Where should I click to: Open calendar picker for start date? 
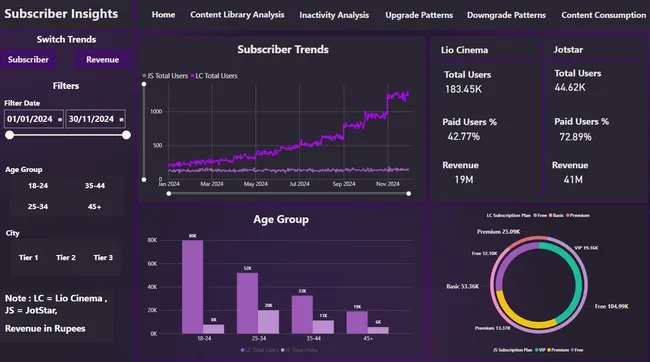pyautogui.click(x=60, y=120)
